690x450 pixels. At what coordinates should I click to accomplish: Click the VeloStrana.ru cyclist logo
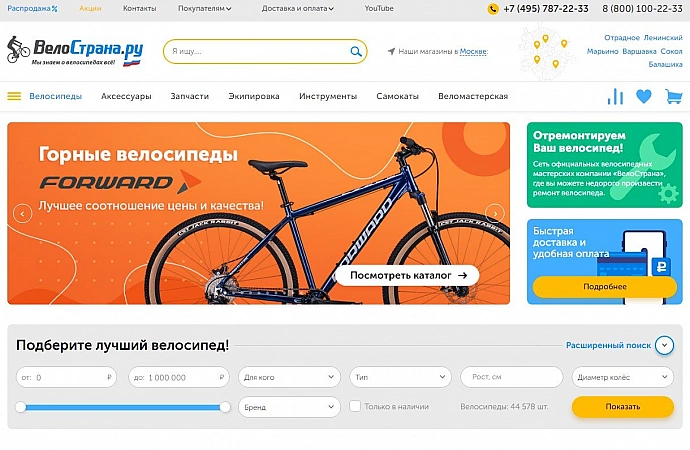75,51
